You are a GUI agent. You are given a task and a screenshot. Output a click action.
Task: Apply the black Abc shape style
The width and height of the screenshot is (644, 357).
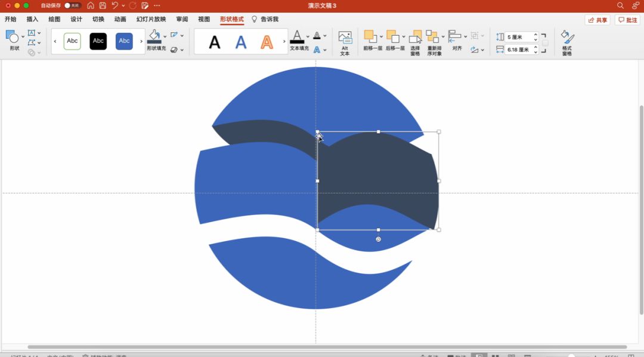[x=98, y=41]
